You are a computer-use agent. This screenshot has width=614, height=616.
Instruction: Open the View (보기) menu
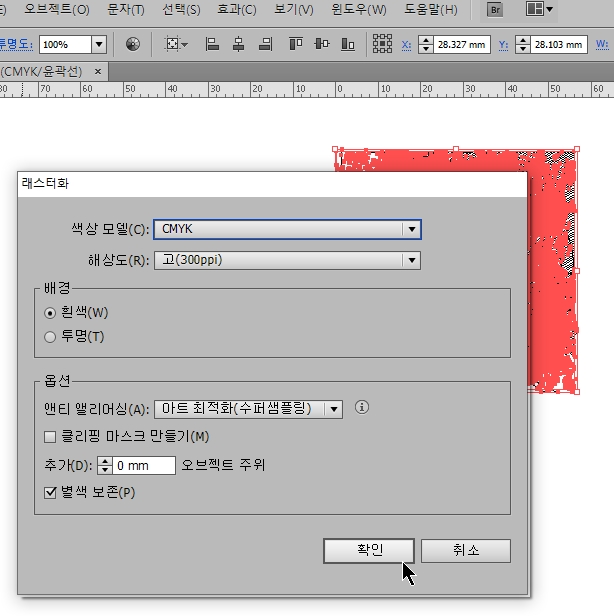pos(293,9)
